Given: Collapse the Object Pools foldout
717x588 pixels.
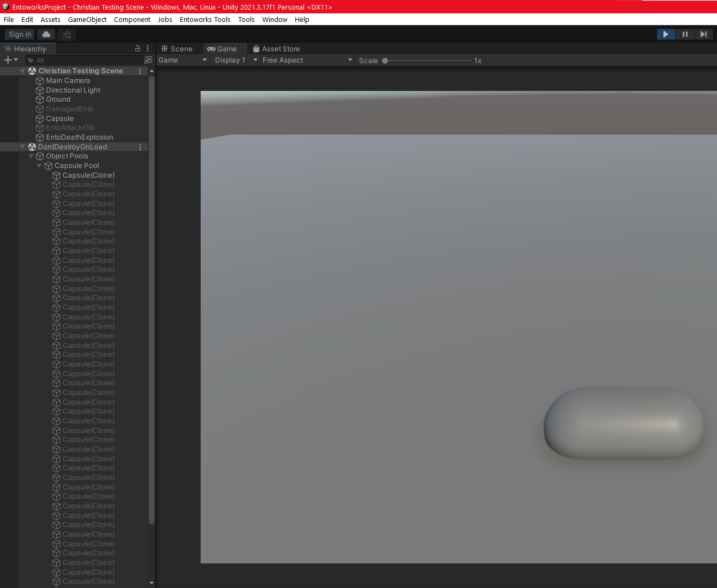Looking at the screenshot, I should pyautogui.click(x=31, y=156).
